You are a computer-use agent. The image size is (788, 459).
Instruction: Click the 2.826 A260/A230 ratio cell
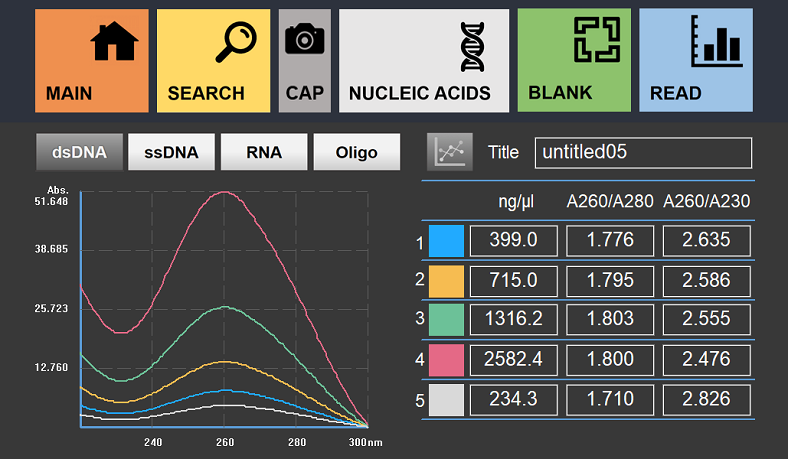coord(707,400)
